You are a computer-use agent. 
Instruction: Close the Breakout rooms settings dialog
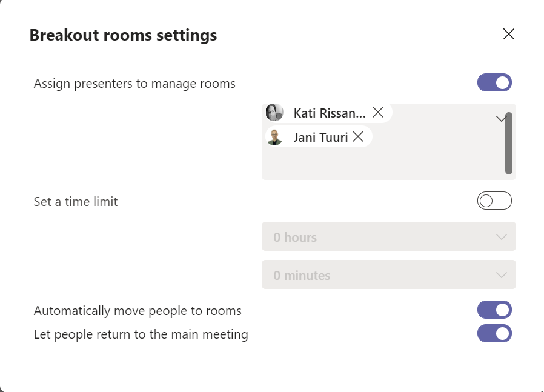(509, 35)
